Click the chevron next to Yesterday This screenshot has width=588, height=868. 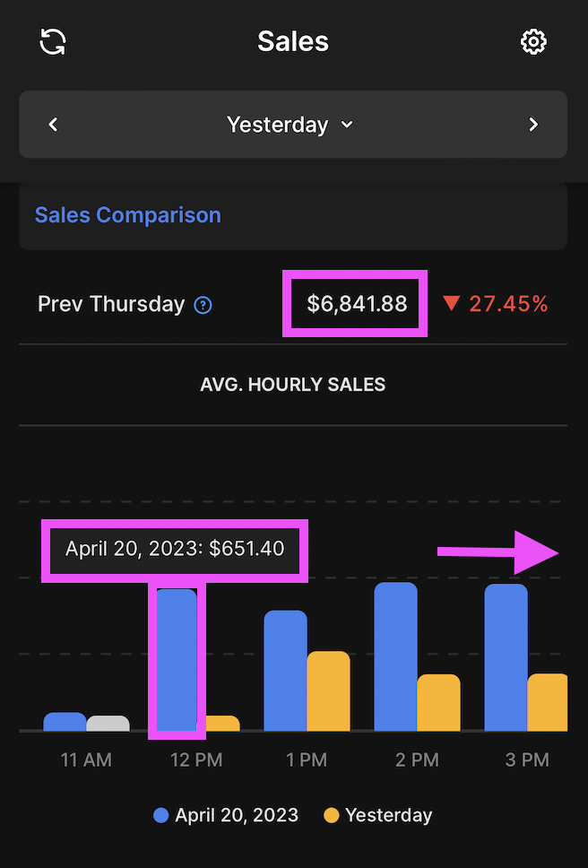pos(347,125)
